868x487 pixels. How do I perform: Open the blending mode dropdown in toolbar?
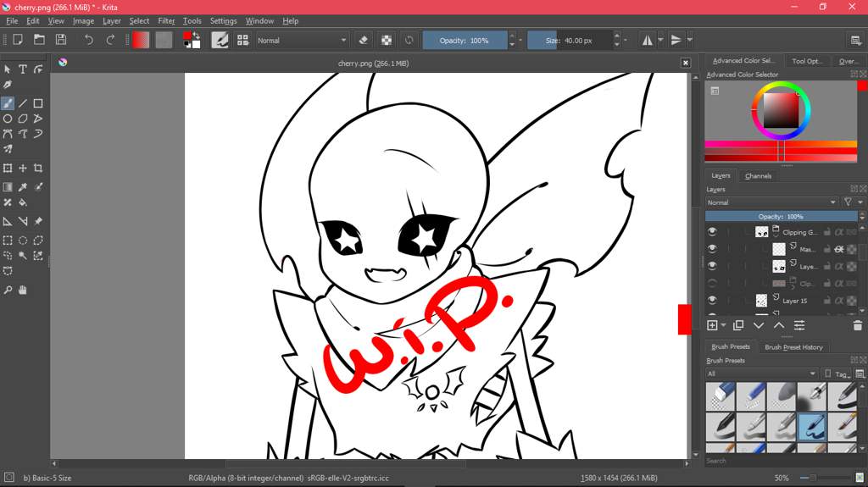point(303,40)
